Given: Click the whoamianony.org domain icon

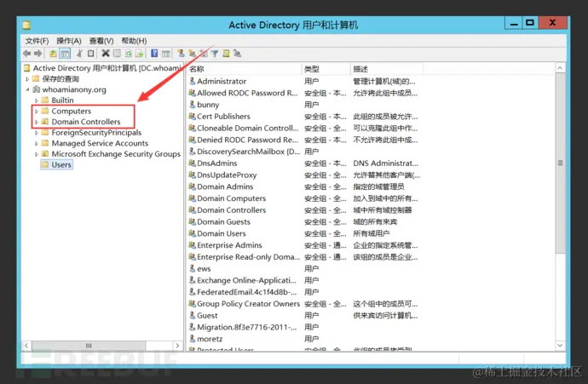Looking at the screenshot, I should (37, 89).
